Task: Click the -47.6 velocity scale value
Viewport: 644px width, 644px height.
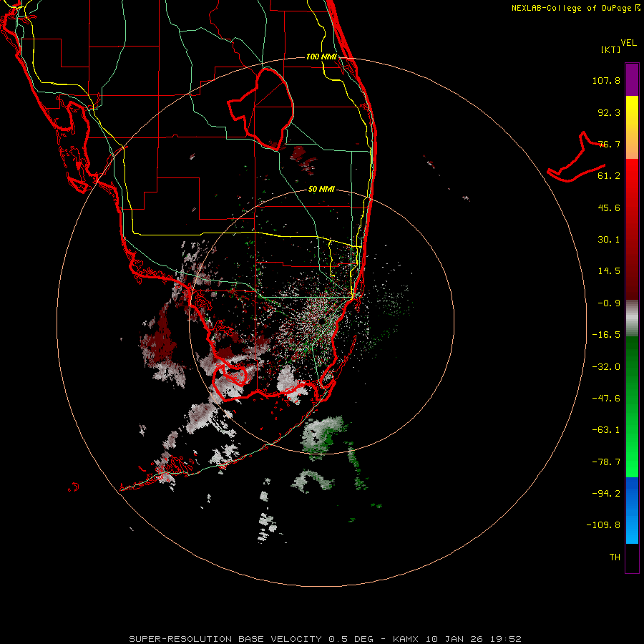Action: point(606,399)
